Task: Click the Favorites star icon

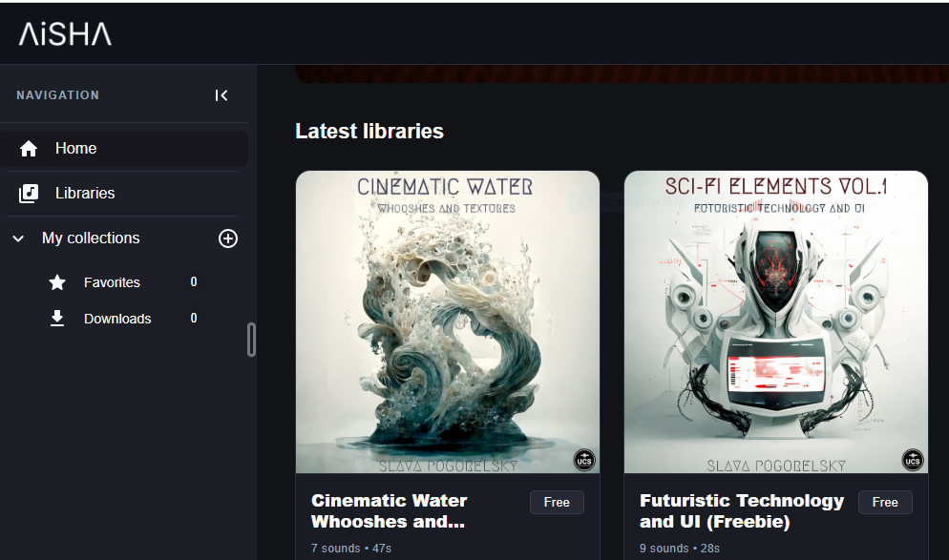Action: (x=57, y=282)
